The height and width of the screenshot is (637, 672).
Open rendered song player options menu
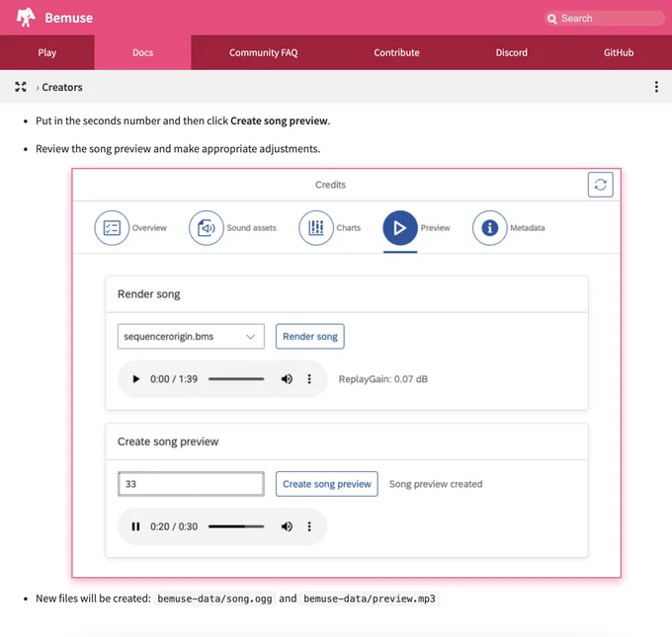309,379
